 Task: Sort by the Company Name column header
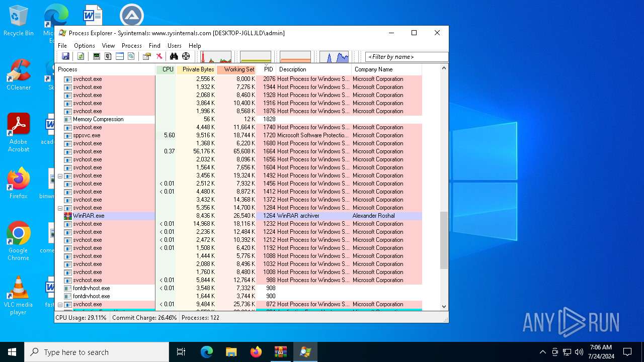[386, 69]
